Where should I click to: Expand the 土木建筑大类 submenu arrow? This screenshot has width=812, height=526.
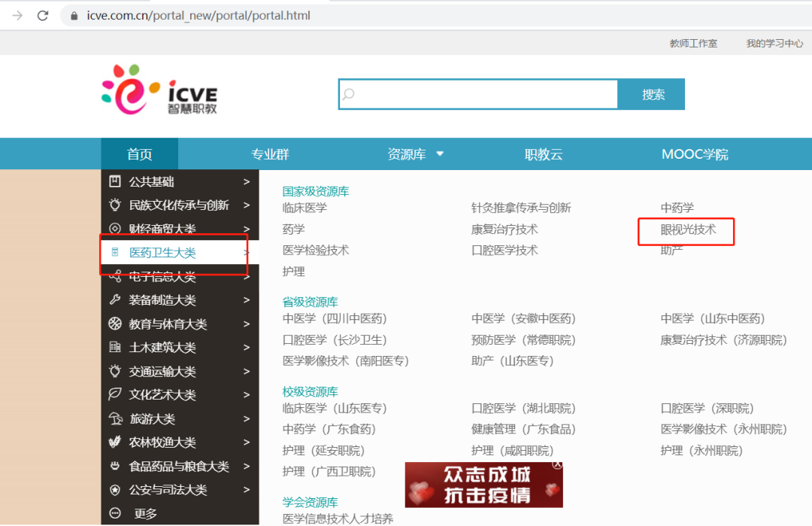[247, 348]
